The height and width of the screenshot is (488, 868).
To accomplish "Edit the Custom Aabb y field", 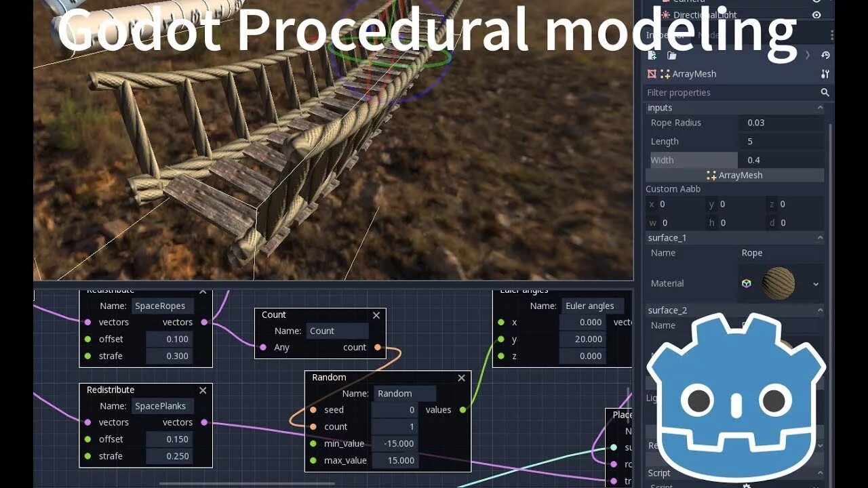I will coord(735,204).
